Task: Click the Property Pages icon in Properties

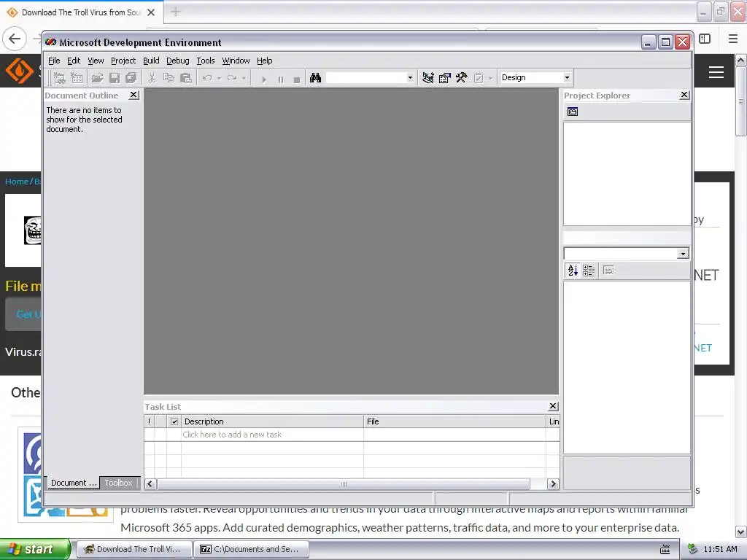Action: coord(608,271)
